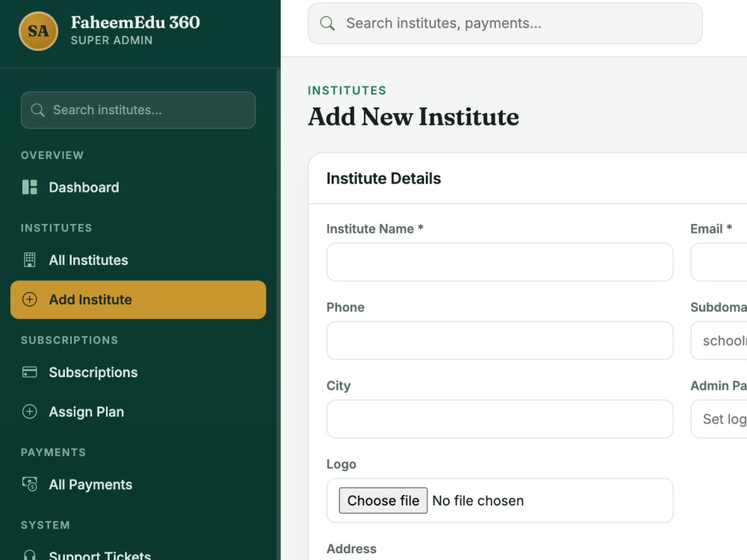Open the Subscriptions section
747x560 pixels.
tap(138, 372)
